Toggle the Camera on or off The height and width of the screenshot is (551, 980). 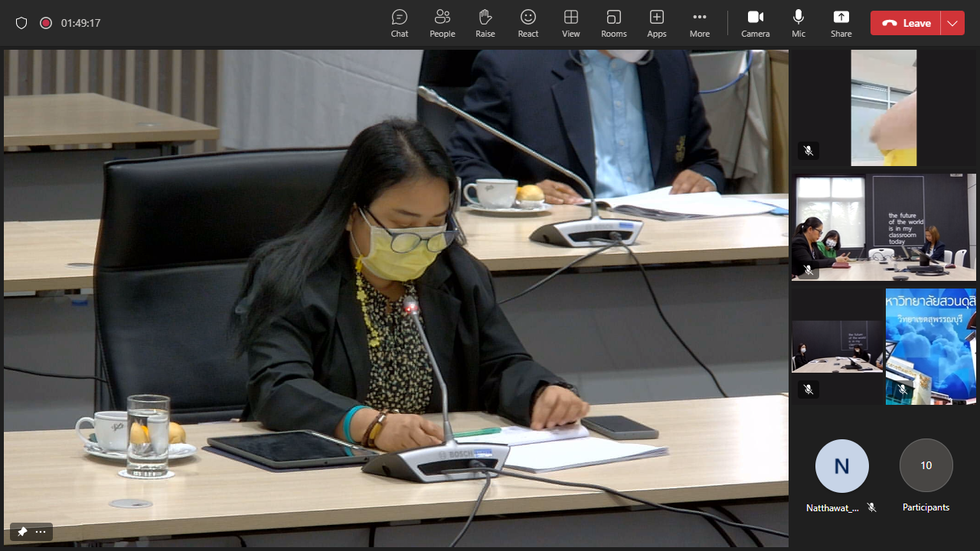point(755,23)
